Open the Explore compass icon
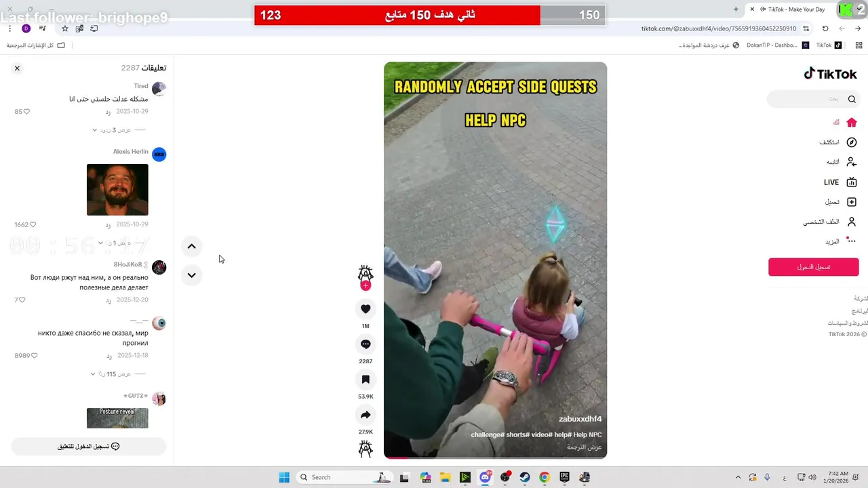 [852, 142]
